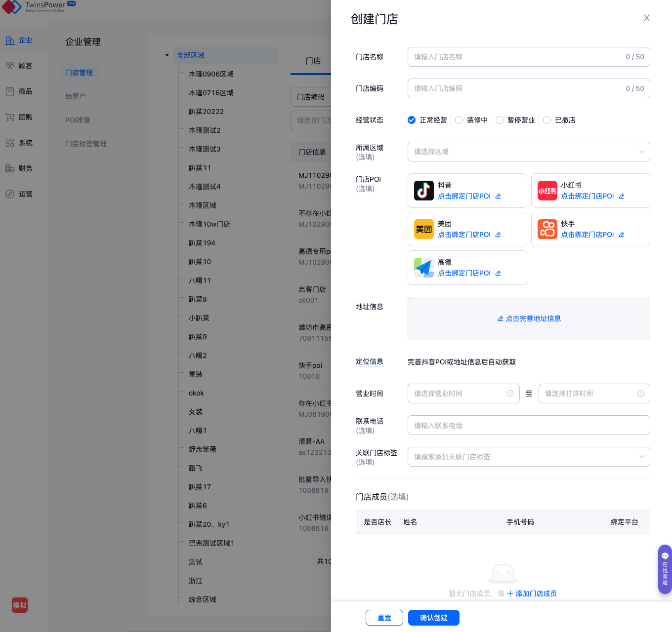
Task: Collapse the 全部区域 tree node
Action: tap(167, 55)
